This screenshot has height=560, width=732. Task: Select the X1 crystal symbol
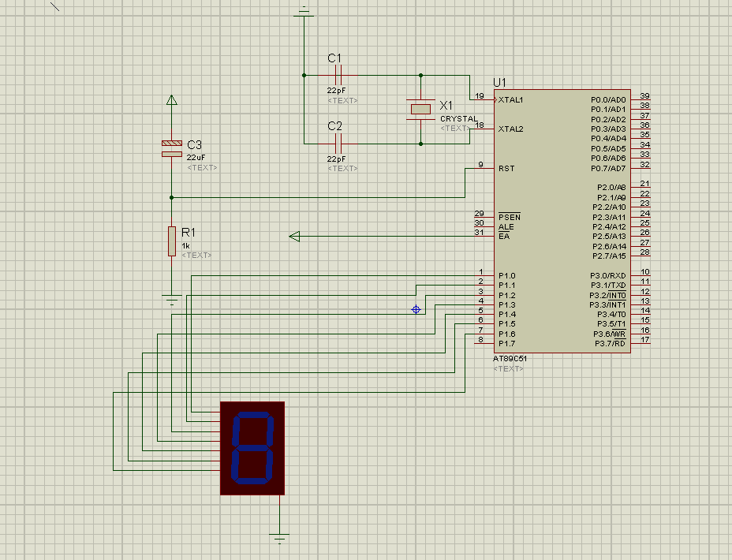point(420,109)
